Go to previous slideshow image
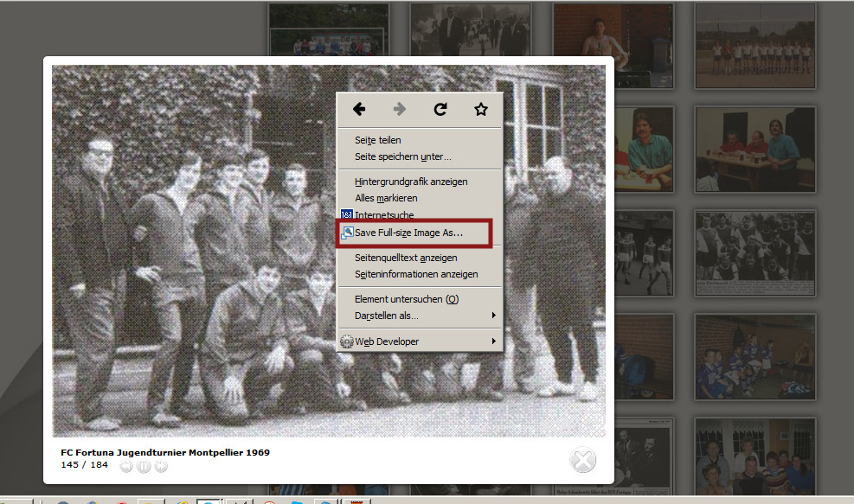854x504 pixels. click(126, 467)
